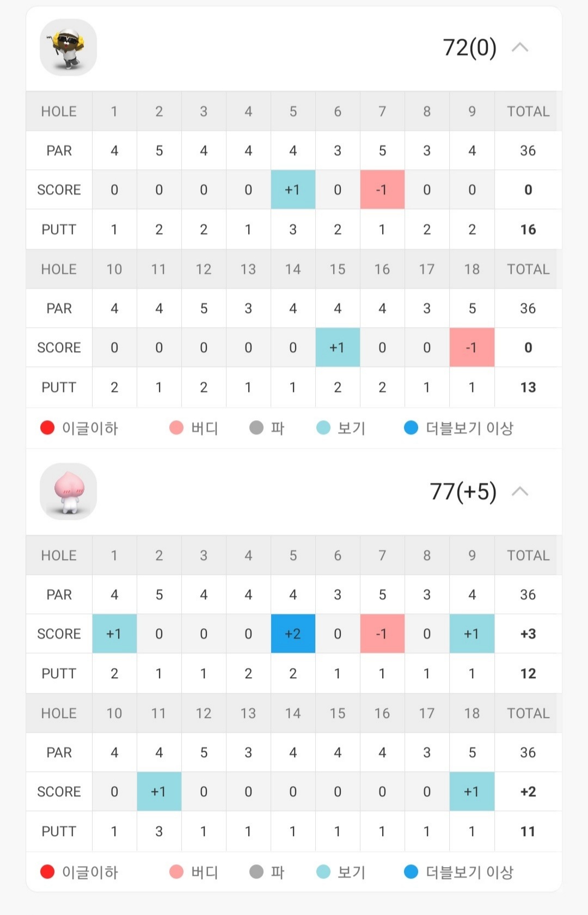Image resolution: width=588 pixels, height=915 pixels.
Task: Open second player's pink peach avatar
Action: 68,492
